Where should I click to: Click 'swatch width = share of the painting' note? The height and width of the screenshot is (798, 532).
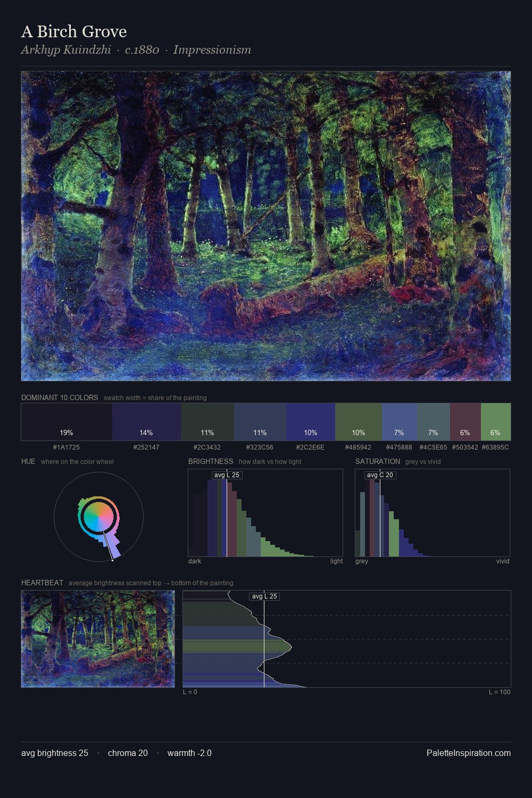coord(155,397)
